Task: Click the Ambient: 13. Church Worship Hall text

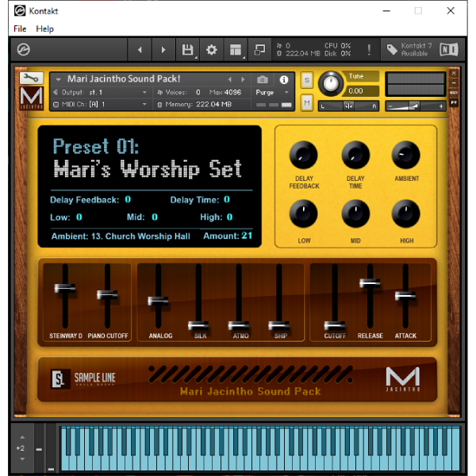Action: coord(121,236)
